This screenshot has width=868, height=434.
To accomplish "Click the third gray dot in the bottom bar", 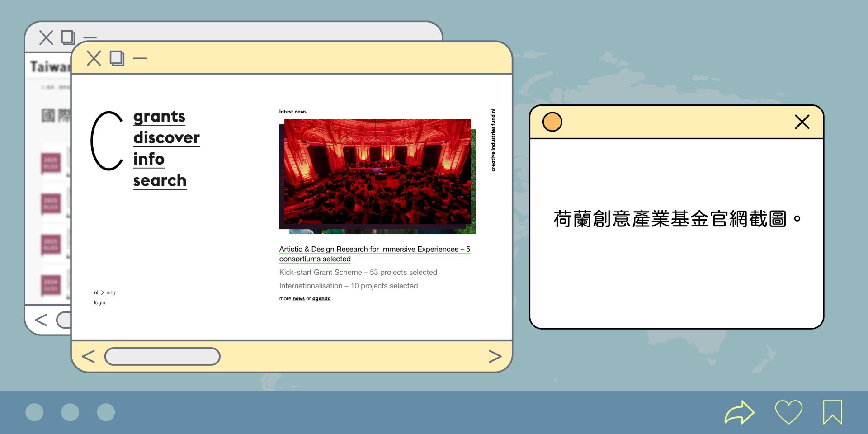I will pyautogui.click(x=105, y=412).
